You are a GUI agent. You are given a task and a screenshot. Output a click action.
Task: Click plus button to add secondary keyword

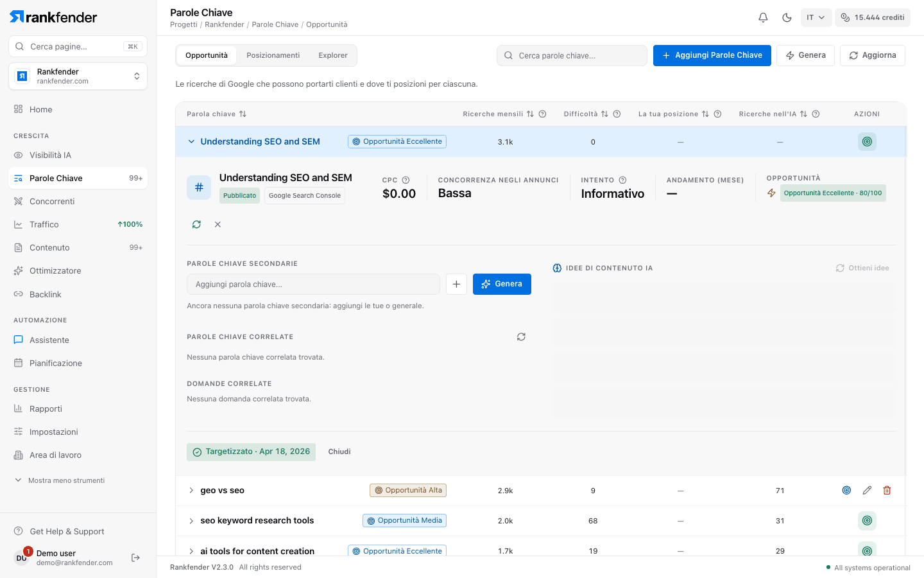point(456,284)
